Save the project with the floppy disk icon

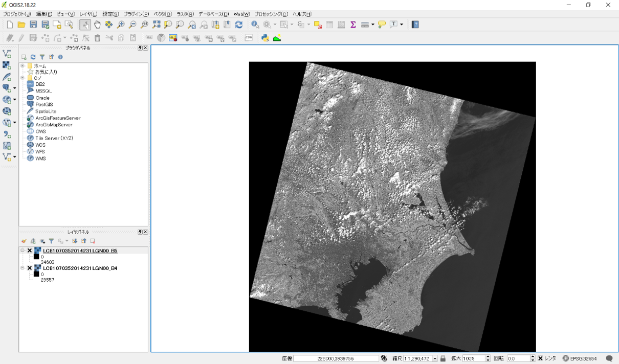click(x=33, y=25)
